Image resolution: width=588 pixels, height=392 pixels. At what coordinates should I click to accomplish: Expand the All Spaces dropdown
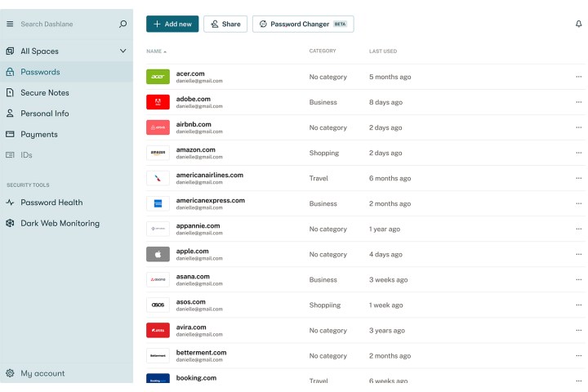(123, 51)
